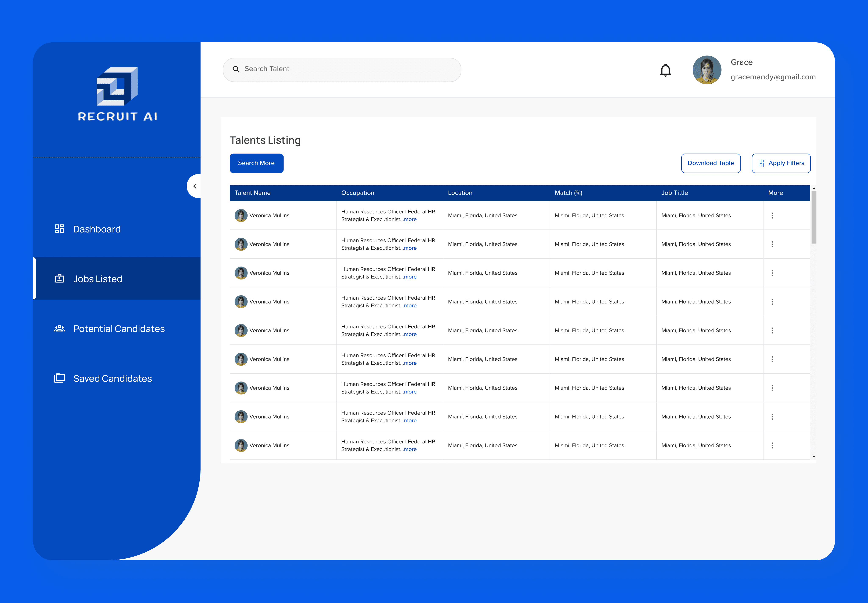868x603 pixels.
Task: Click the Potential Candidates people icon
Action: (x=59, y=328)
